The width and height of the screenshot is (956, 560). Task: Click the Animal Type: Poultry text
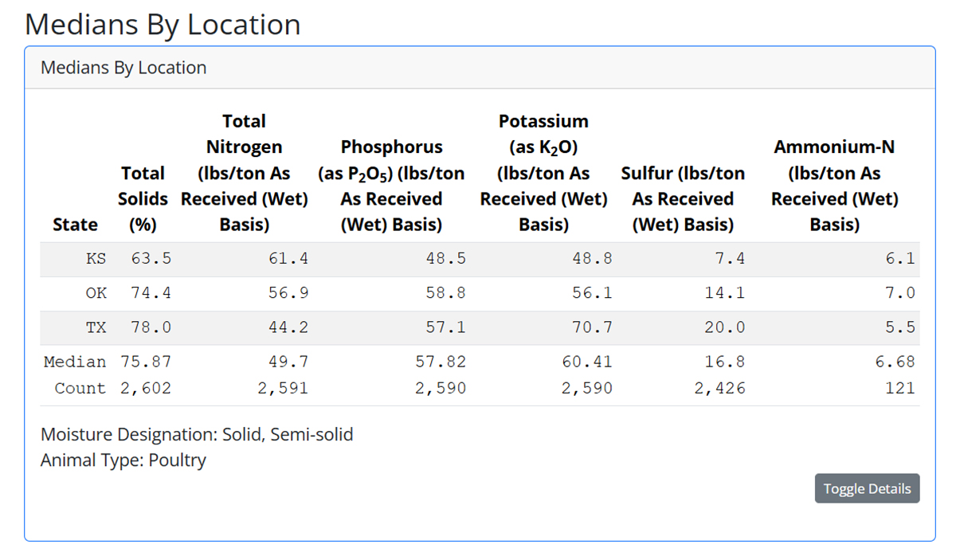(123, 460)
